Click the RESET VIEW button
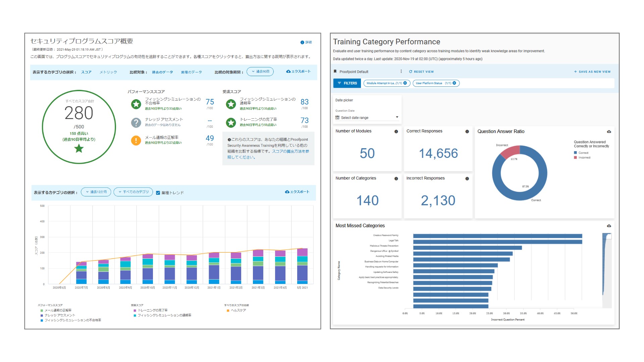Image resolution: width=644 pixels, height=362 pixels. [421, 72]
